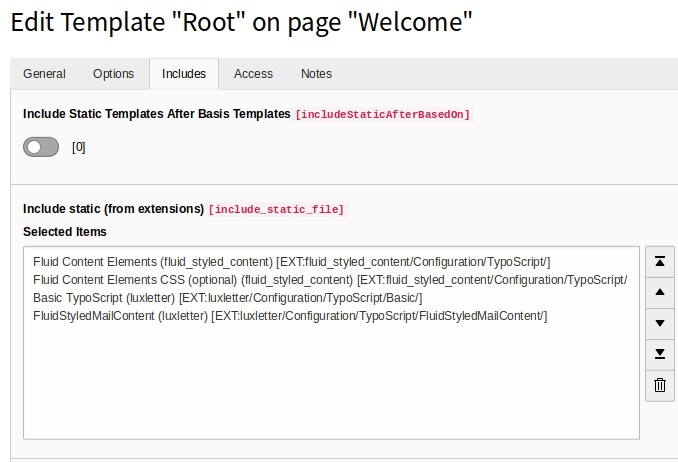Open the Options tab

click(114, 74)
